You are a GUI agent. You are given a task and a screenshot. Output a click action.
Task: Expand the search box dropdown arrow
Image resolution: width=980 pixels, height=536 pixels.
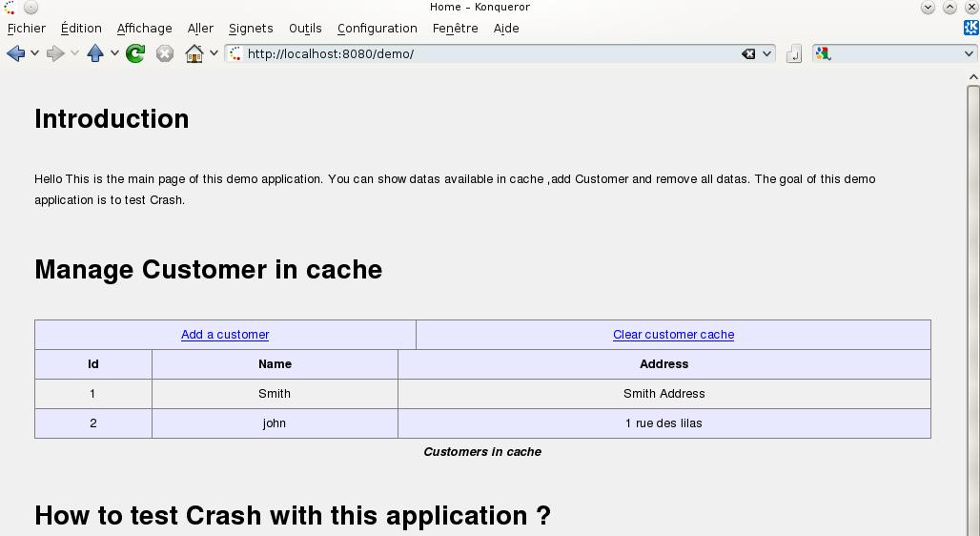(969, 53)
